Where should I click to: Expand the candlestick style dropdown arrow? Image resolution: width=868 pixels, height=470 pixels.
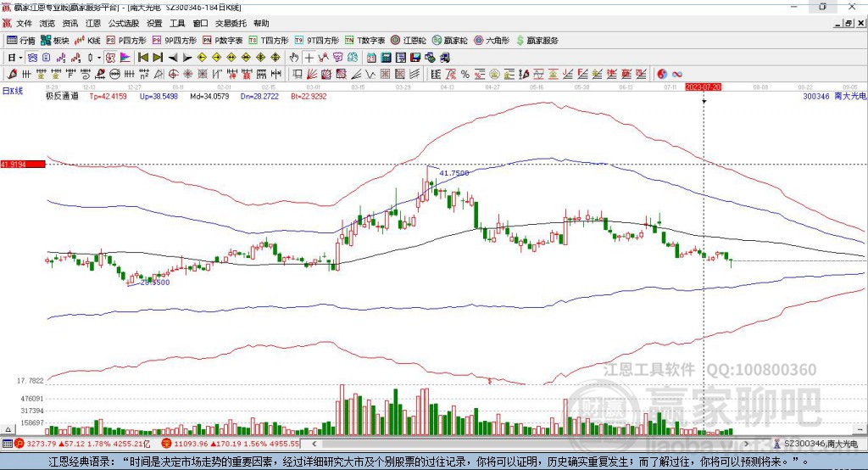[99, 58]
